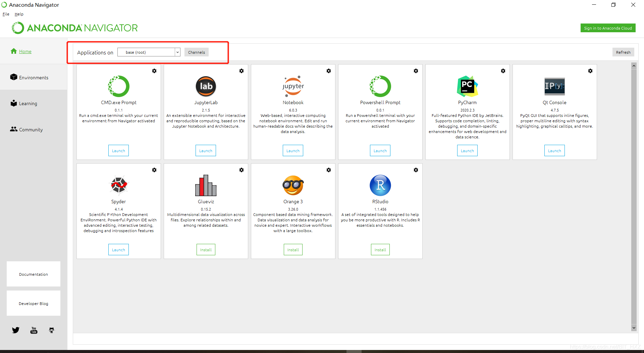Image resolution: width=644 pixels, height=353 pixels.
Task: Click the PyCharm version text 2020.2.3
Action: pos(468,110)
